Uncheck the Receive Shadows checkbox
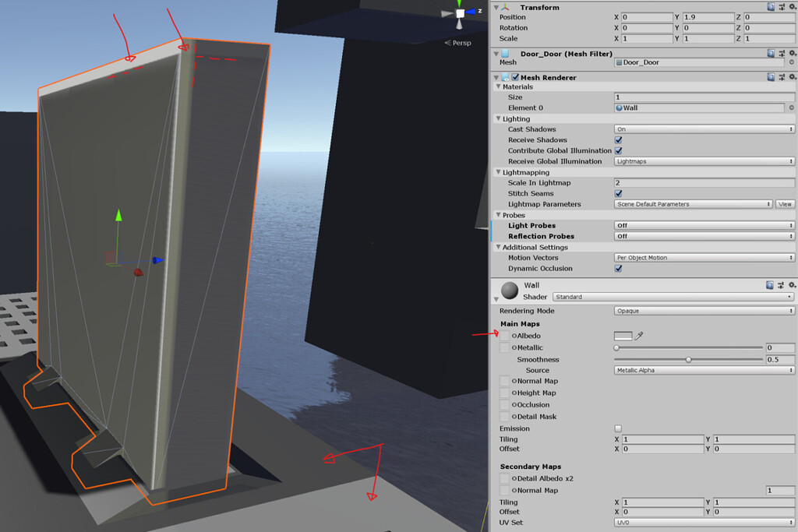This screenshot has width=798, height=532. click(x=618, y=139)
